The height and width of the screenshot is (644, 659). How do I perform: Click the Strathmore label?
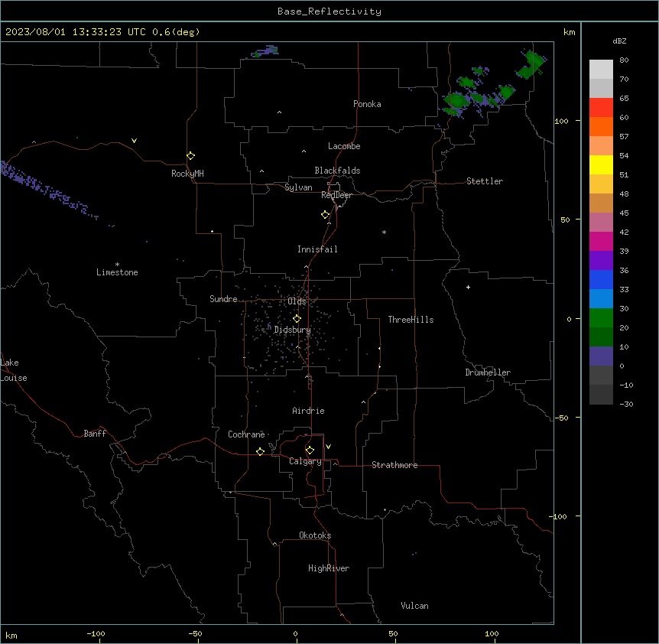coord(394,465)
